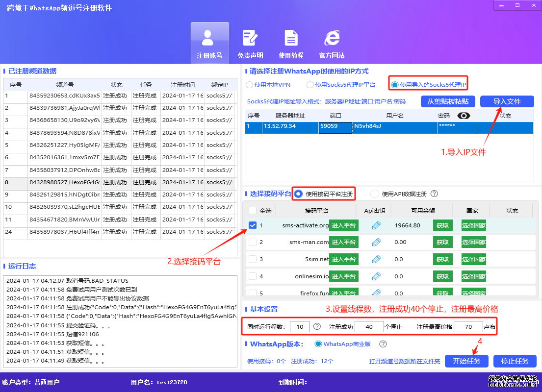Image resolution: width=542 pixels, height=392 pixels.
Task: Click the 注册成功 count input field
Action: click(369, 326)
